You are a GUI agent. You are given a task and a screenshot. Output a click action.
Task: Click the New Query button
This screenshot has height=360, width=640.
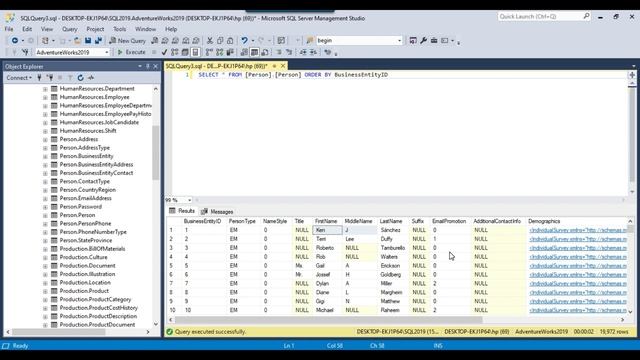tap(127, 40)
